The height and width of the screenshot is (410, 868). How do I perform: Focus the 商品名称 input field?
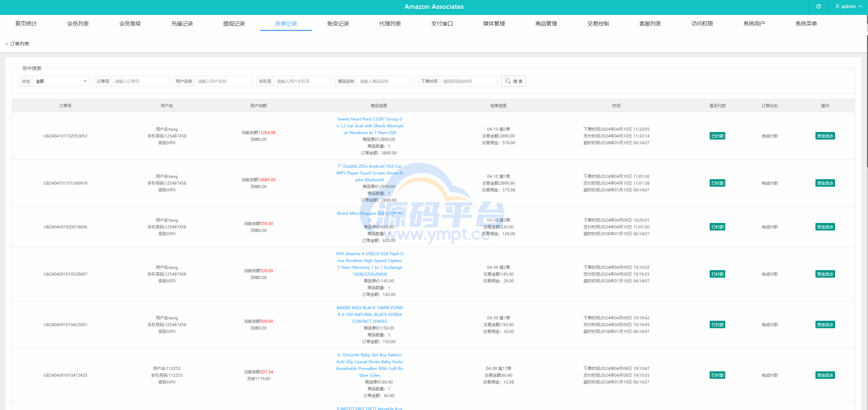[x=386, y=81]
